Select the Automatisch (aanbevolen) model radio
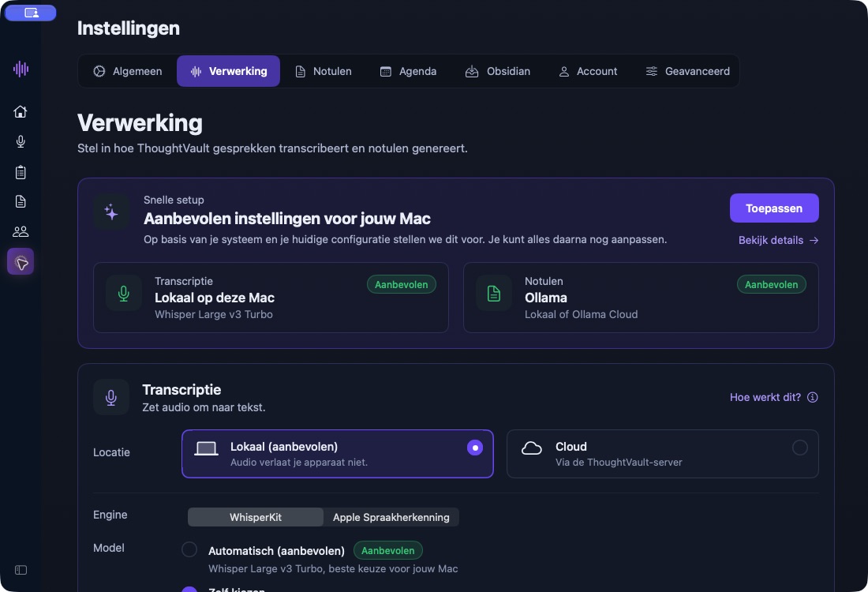Screen dimensions: 868x592 [189, 549]
